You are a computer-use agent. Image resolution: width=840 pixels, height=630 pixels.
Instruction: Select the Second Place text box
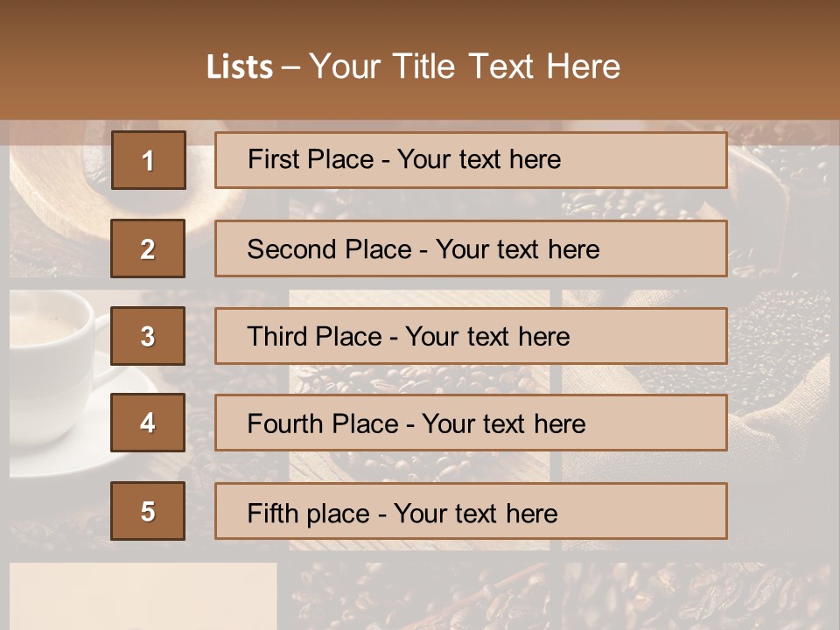[471, 248]
